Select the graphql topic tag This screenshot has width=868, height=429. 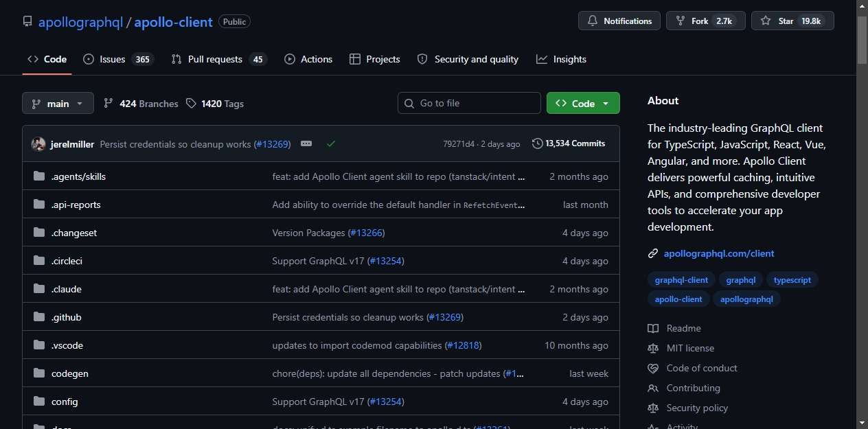pyautogui.click(x=741, y=280)
